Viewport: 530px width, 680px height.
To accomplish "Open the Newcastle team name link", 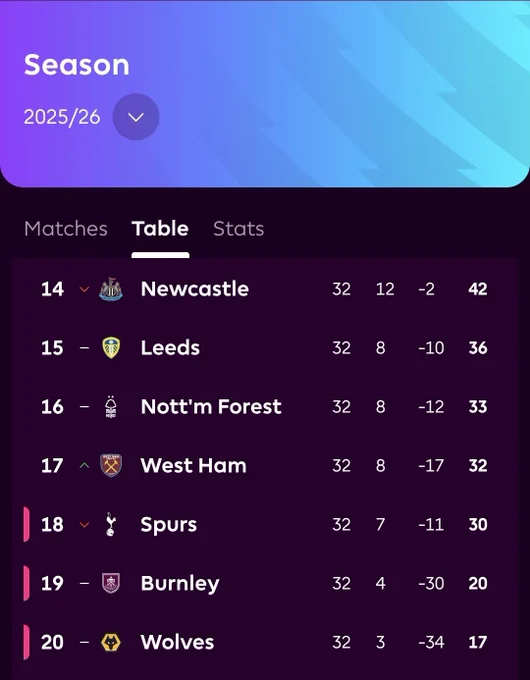I will pos(195,289).
